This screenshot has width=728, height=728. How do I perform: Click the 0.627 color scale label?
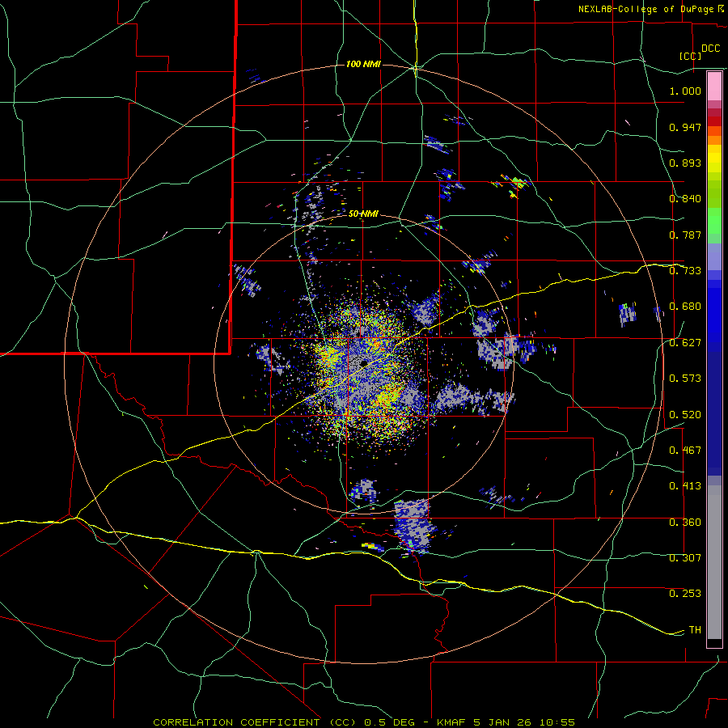click(685, 343)
